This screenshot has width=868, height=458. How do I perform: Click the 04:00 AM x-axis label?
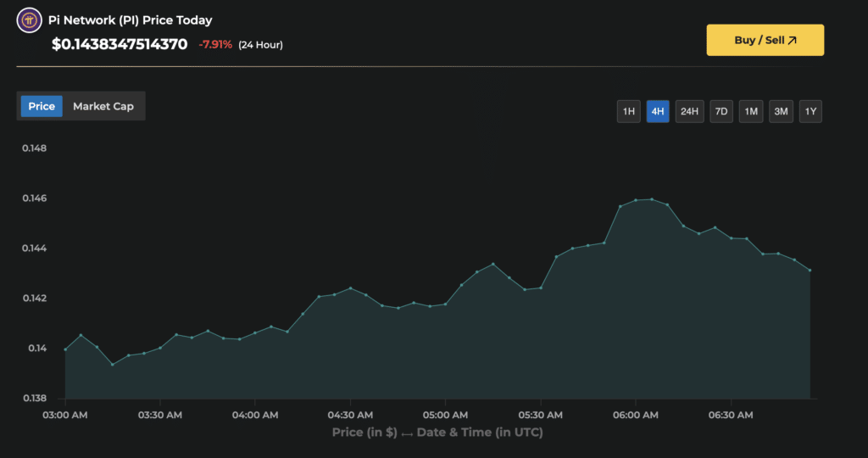coord(254,415)
